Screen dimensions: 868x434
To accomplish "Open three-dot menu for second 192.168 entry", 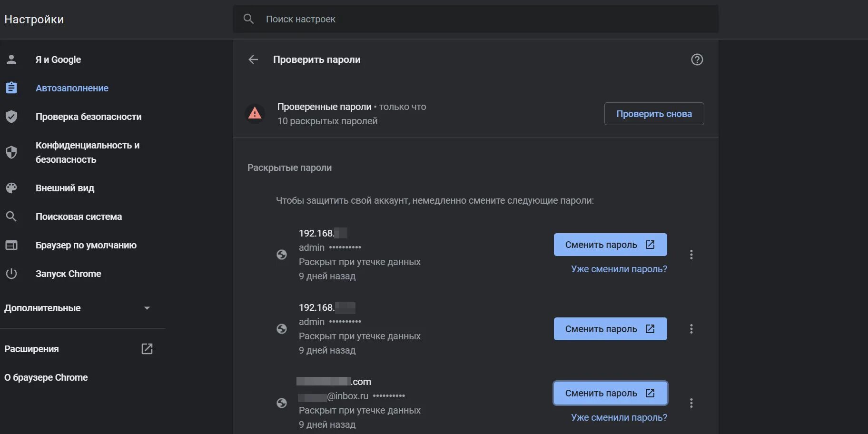I will (x=691, y=329).
